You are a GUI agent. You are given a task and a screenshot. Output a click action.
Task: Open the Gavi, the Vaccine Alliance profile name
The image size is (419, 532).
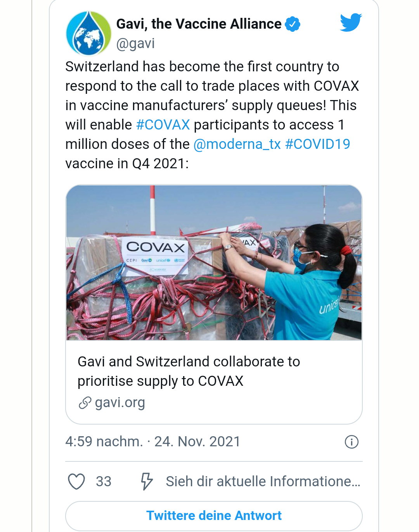[199, 24]
